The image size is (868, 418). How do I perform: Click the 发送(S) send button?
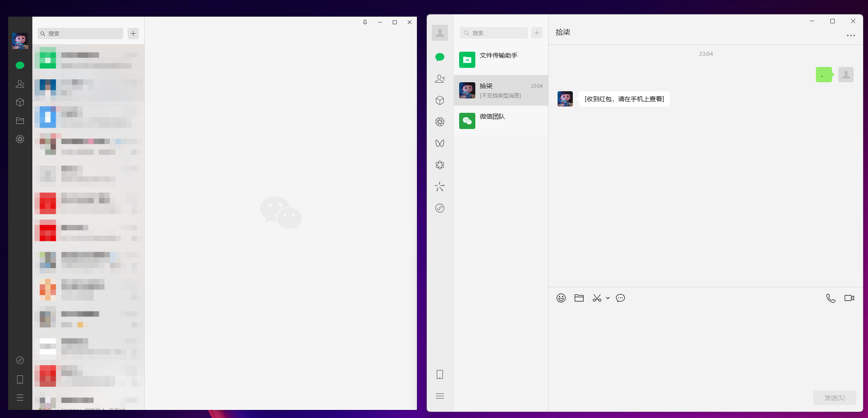pos(834,398)
